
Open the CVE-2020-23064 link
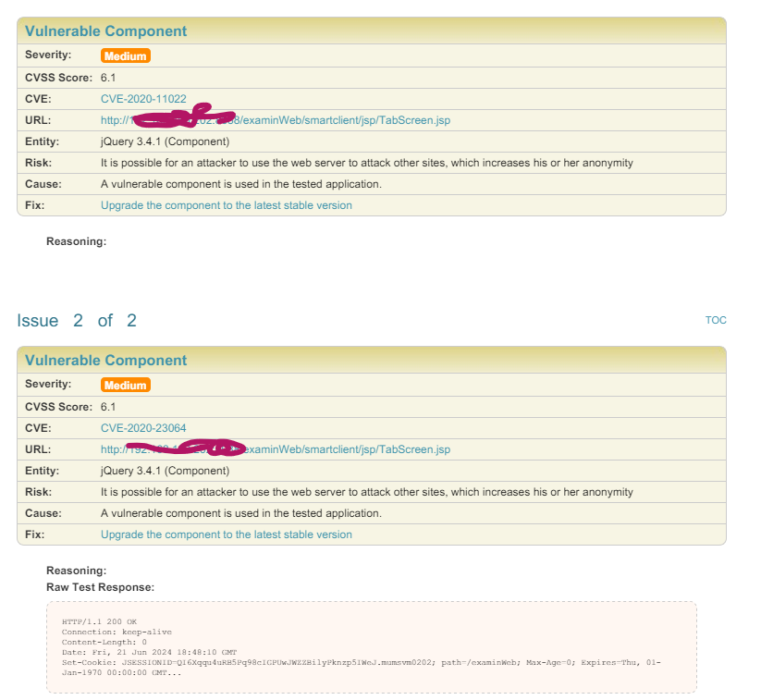143,428
